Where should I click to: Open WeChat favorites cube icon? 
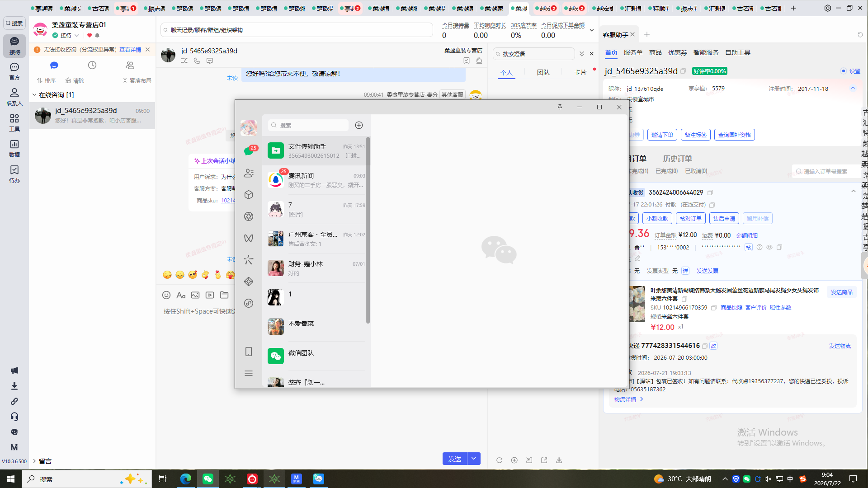point(249,195)
